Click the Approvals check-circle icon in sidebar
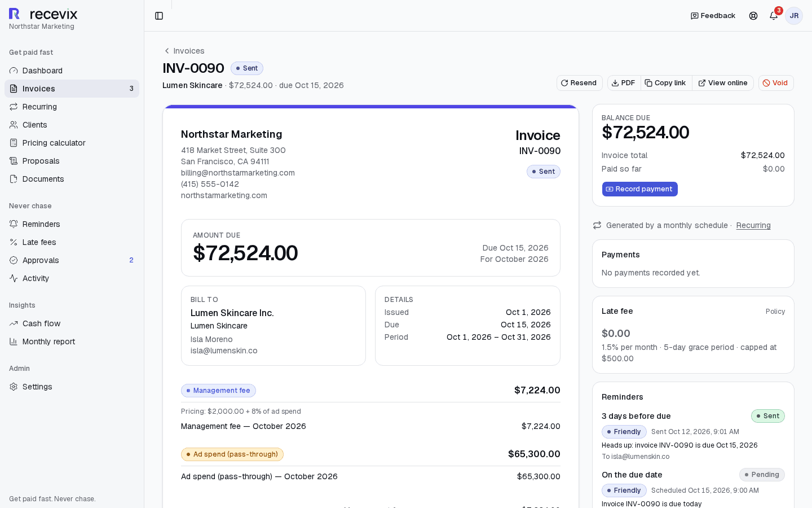 [x=14, y=260]
